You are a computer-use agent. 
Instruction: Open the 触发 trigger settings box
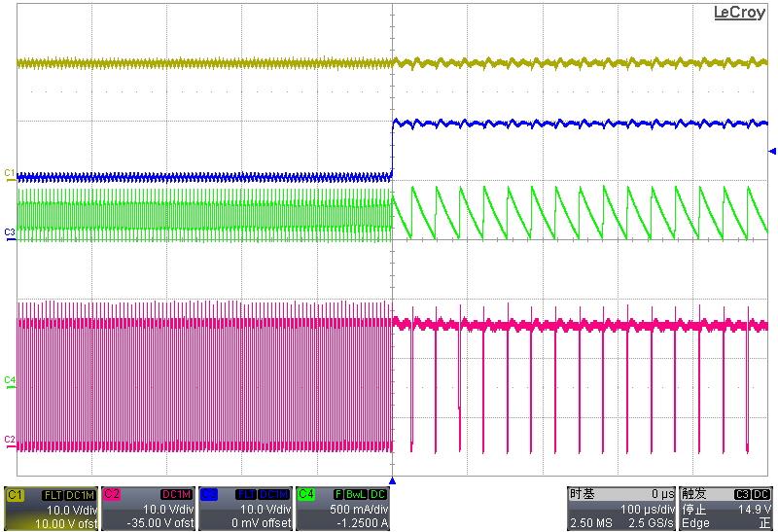pos(726,509)
